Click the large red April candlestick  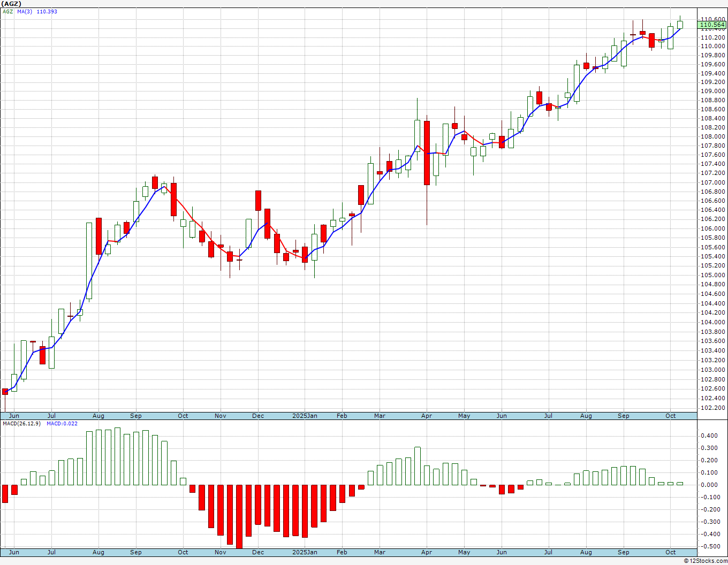pyautogui.click(x=427, y=153)
